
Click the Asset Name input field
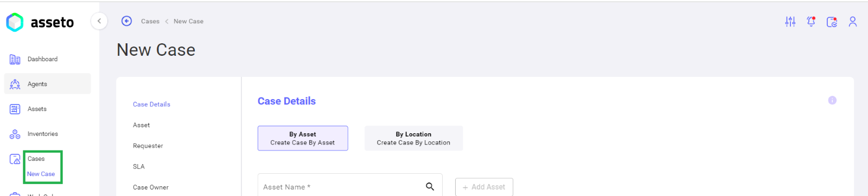(x=350, y=185)
